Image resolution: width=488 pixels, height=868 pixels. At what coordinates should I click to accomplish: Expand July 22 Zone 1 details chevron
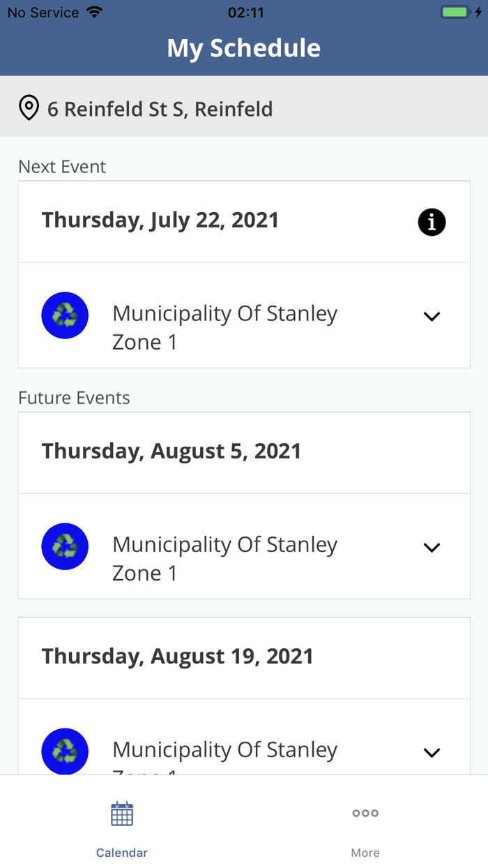point(432,317)
